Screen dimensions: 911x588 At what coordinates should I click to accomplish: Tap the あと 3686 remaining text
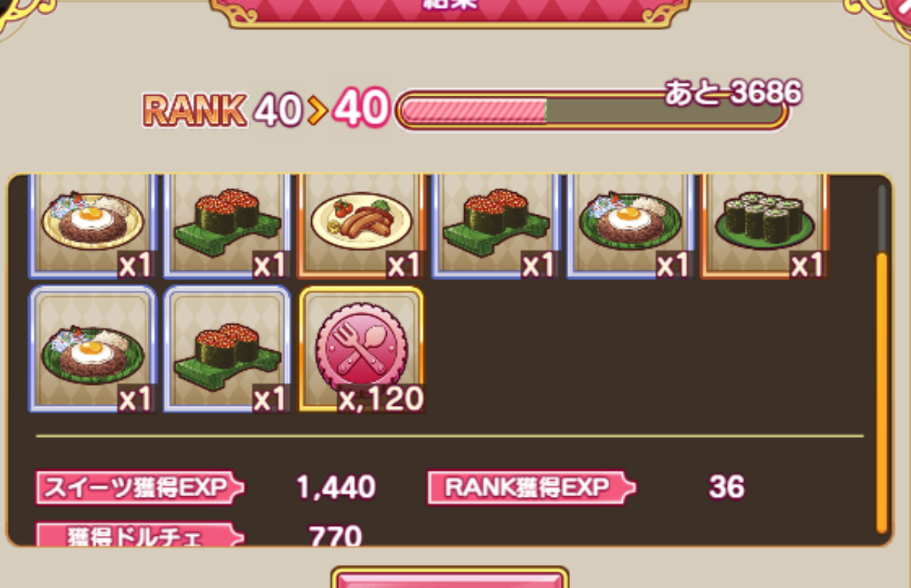click(x=733, y=93)
